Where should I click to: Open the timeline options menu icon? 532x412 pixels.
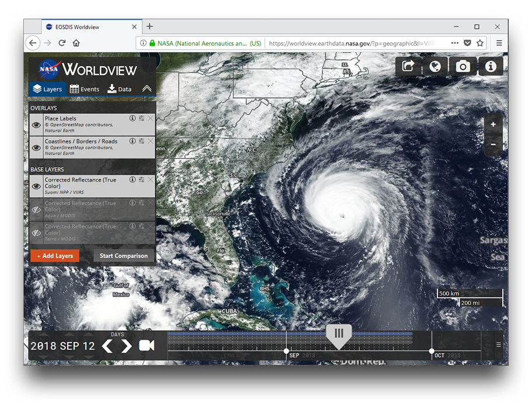click(x=498, y=344)
